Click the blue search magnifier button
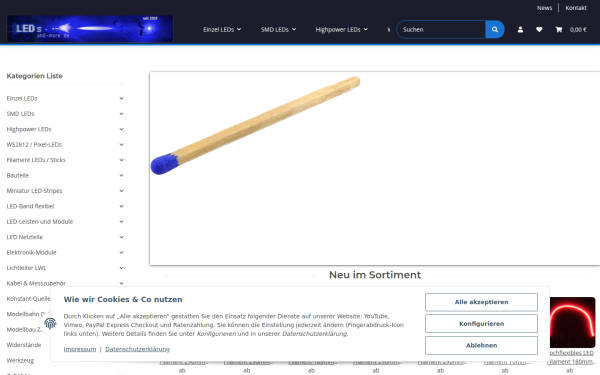Viewport: 600px width, 375px height. 495,29
